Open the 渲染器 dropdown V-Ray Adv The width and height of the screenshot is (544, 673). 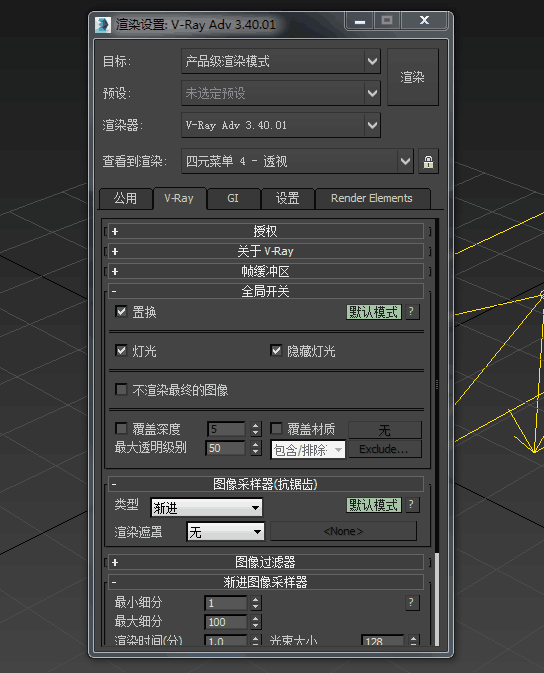click(x=281, y=125)
